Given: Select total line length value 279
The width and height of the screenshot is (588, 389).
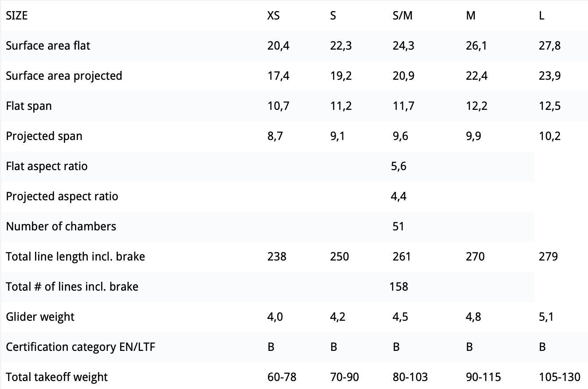Looking at the screenshot, I should click(x=549, y=257).
